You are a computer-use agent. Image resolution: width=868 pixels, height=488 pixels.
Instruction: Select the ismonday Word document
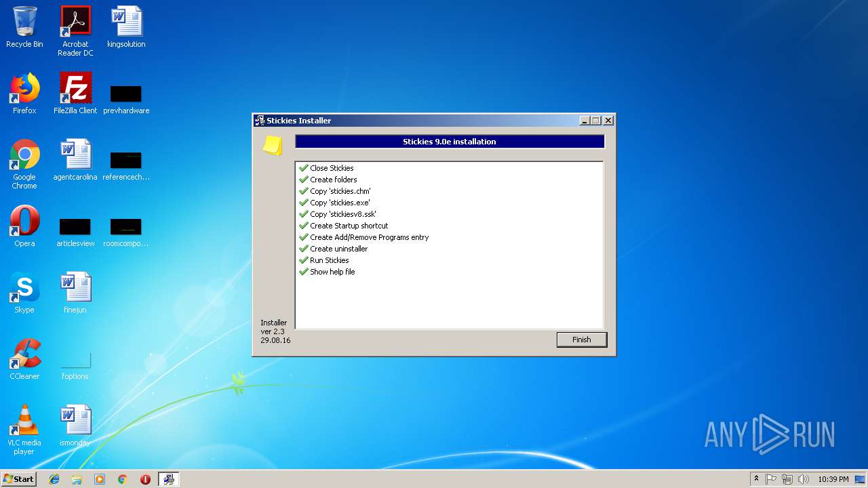(75, 426)
